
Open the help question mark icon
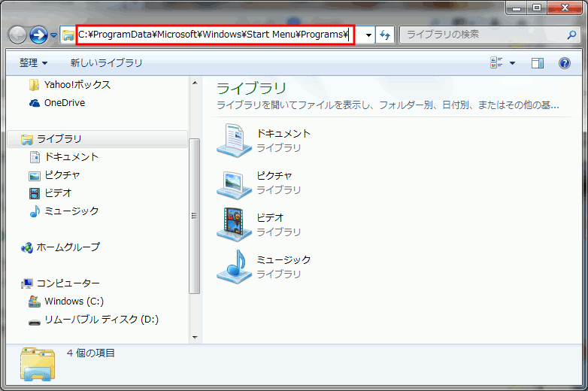pyautogui.click(x=565, y=63)
